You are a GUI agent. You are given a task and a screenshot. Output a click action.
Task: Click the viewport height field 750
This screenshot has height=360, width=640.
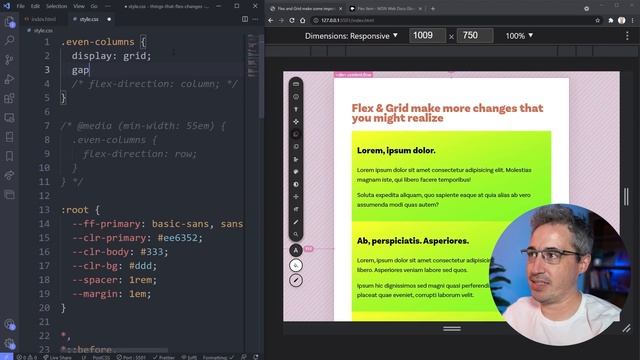(475, 36)
